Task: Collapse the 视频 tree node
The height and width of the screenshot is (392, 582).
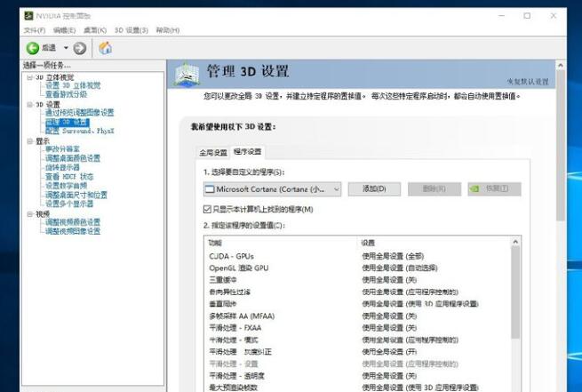Action: (29, 214)
